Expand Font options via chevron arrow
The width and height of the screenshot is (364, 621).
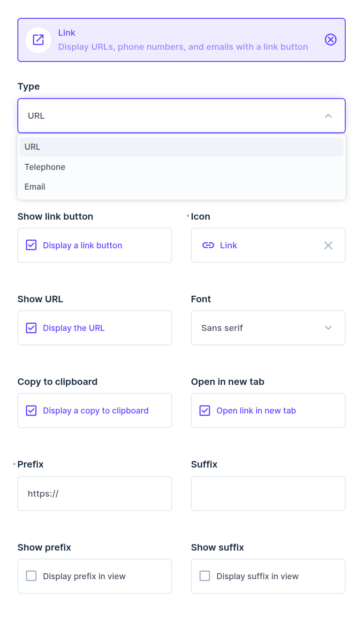328,328
